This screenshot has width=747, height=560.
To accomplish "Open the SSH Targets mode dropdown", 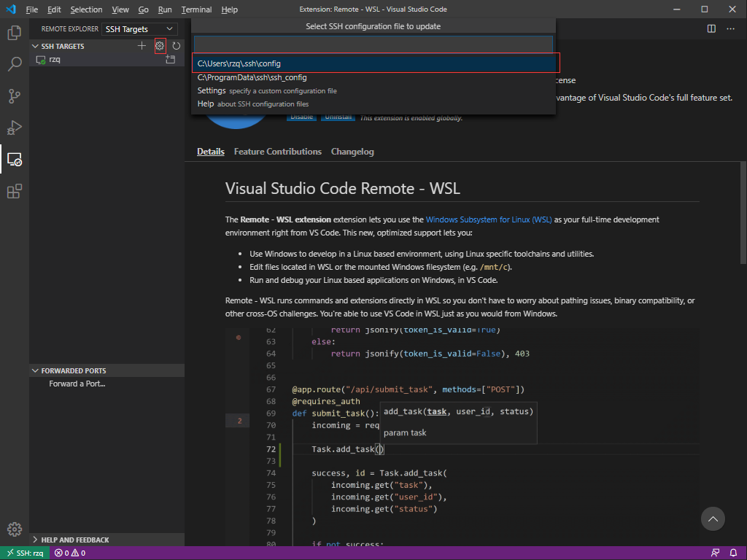I will coord(139,28).
